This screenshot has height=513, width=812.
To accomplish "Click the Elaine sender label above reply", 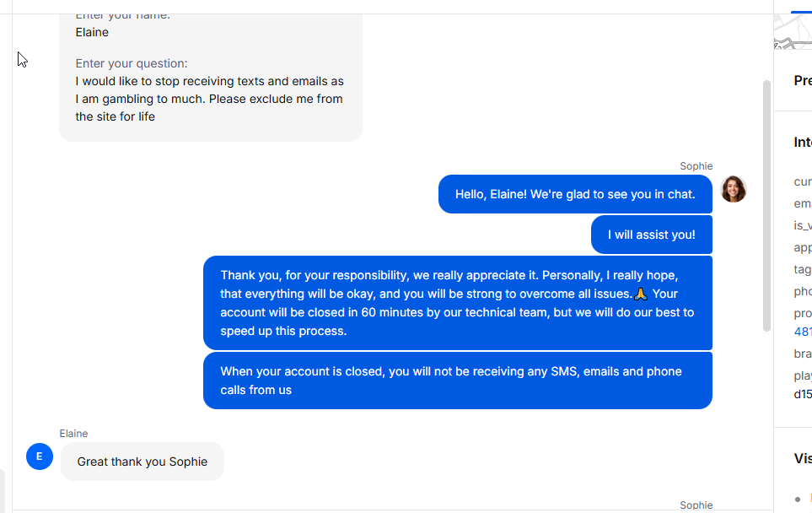I will pos(73,433).
